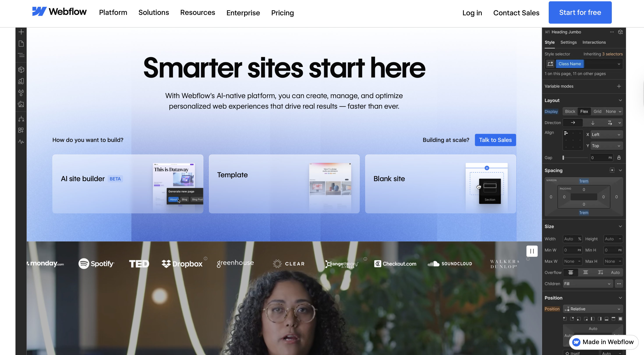The height and width of the screenshot is (355, 644).
Task: Open the Align X Left dropdown
Action: [607, 134]
